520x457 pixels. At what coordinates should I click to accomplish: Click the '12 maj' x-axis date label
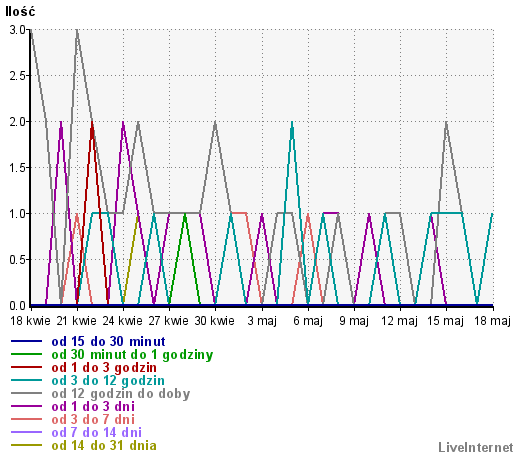point(400,321)
